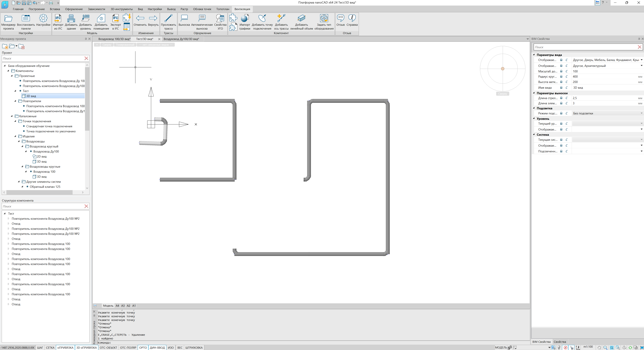
Task: Toggle ОРТО mode in status bar
Action: click(143, 347)
